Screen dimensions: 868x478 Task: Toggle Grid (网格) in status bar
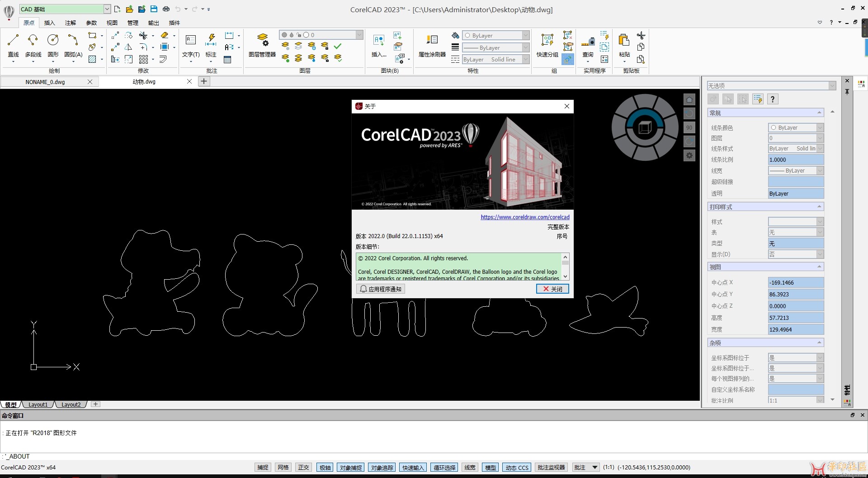[283, 468]
